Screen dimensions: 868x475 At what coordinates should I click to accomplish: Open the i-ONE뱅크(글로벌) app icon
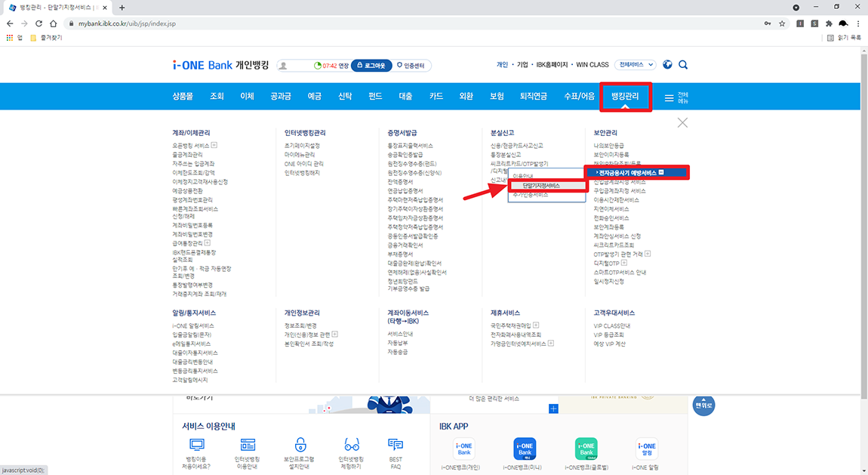tap(586, 449)
